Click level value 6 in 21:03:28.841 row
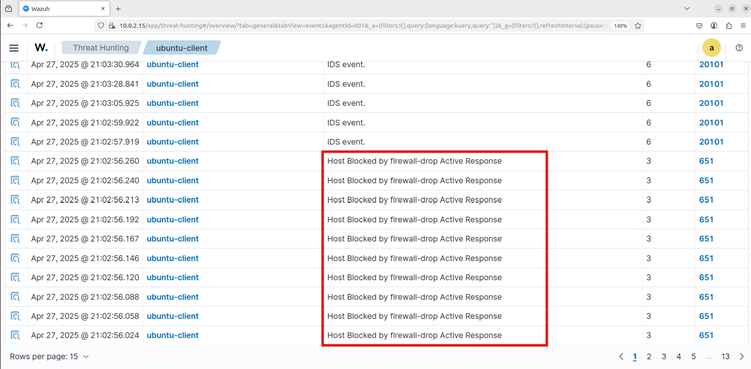 coord(649,84)
